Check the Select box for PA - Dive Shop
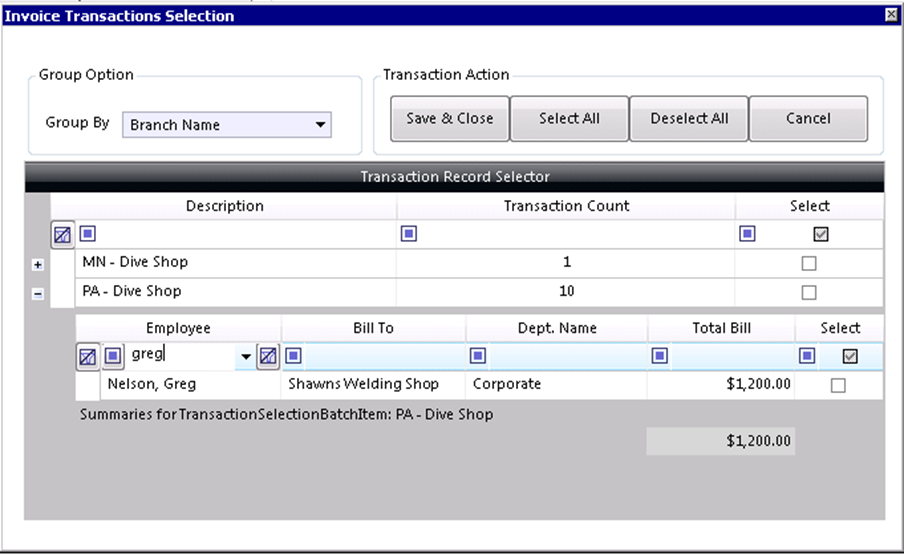904x560 pixels. [809, 292]
